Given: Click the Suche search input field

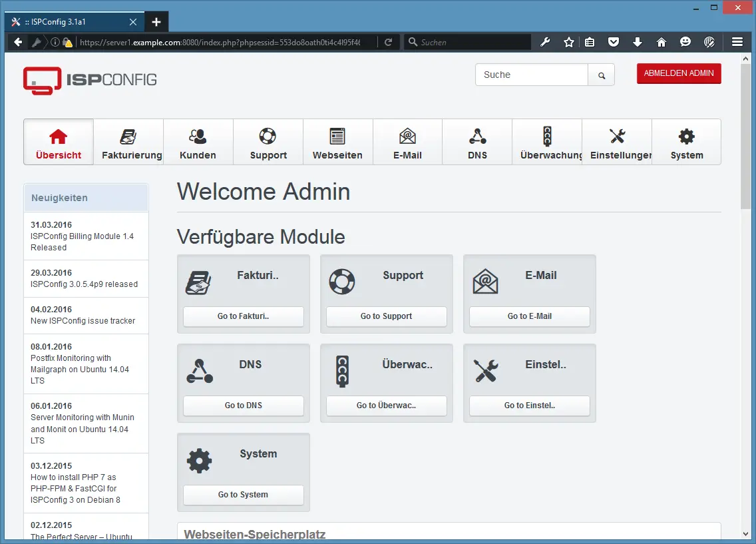Looking at the screenshot, I should (531, 75).
